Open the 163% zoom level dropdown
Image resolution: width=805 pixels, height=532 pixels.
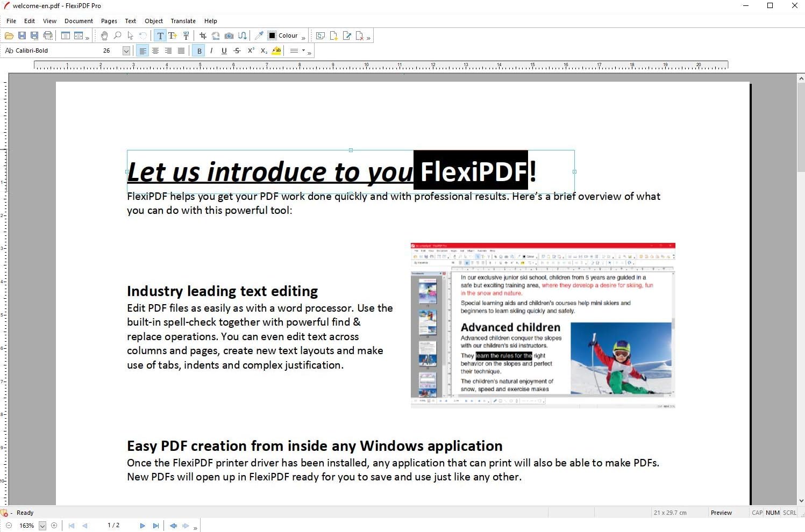pos(42,526)
